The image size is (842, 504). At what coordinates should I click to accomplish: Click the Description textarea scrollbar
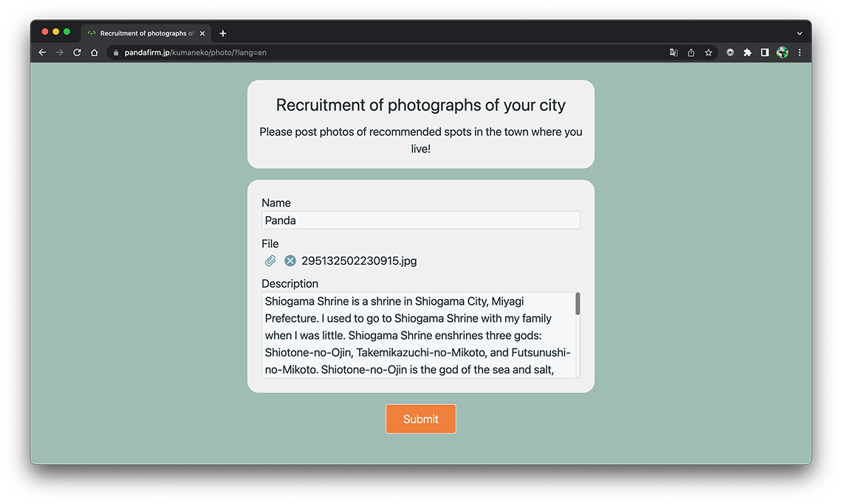[578, 304]
